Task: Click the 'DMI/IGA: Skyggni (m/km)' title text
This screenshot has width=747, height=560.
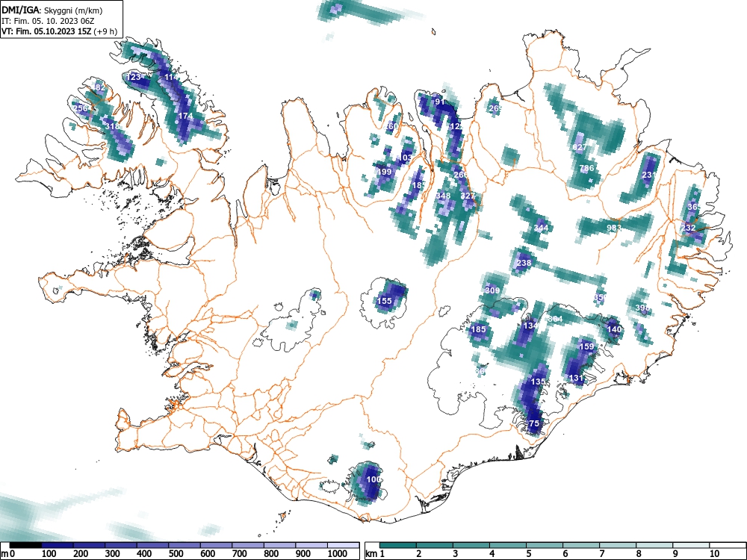Action: [x=52, y=10]
